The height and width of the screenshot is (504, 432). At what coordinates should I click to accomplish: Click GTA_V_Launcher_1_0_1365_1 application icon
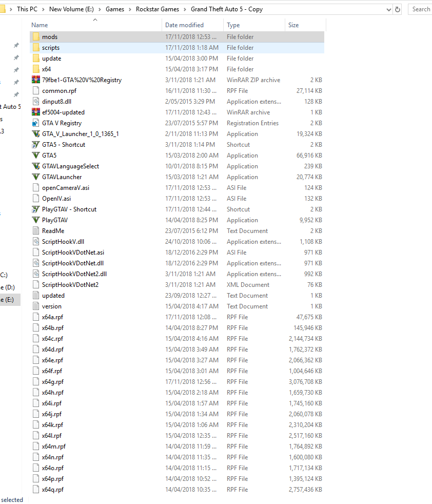click(x=36, y=134)
